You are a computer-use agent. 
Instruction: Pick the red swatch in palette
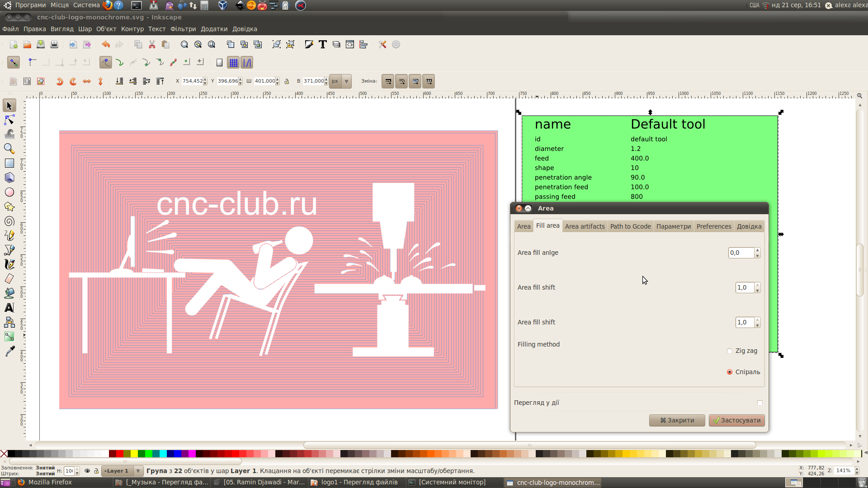point(120,454)
